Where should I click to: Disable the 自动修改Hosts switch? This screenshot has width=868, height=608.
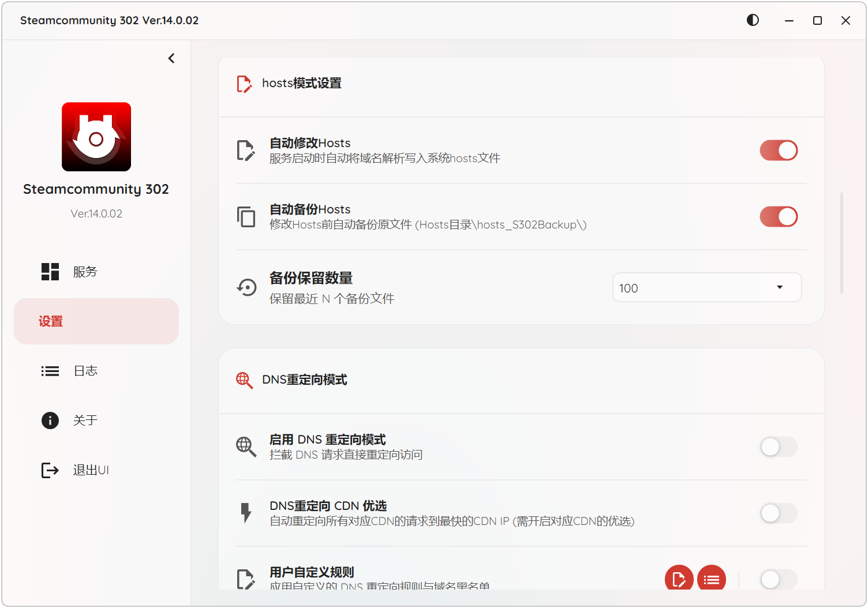coord(779,151)
